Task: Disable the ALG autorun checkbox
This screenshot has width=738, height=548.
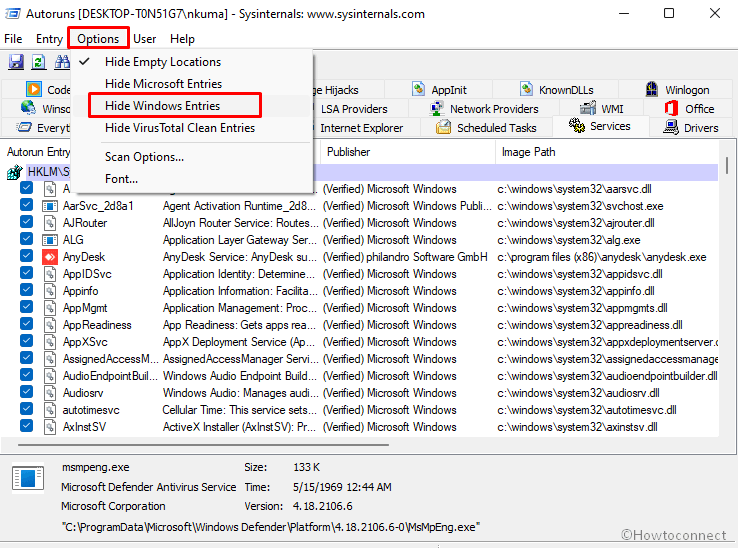Action: [26, 239]
